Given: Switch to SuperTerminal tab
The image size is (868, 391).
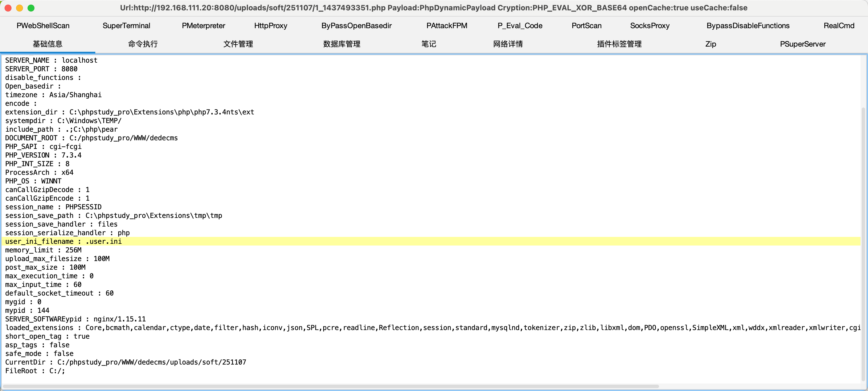Looking at the screenshot, I should pos(126,26).
